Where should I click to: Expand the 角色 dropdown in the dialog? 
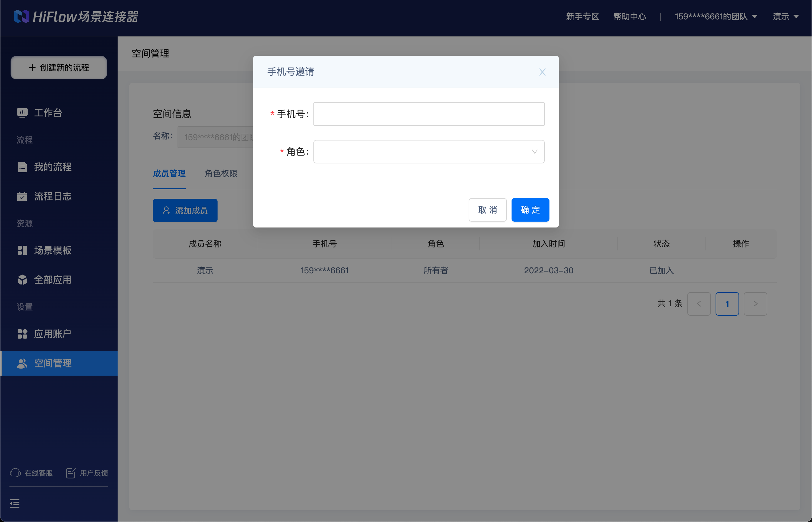(429, 152)
